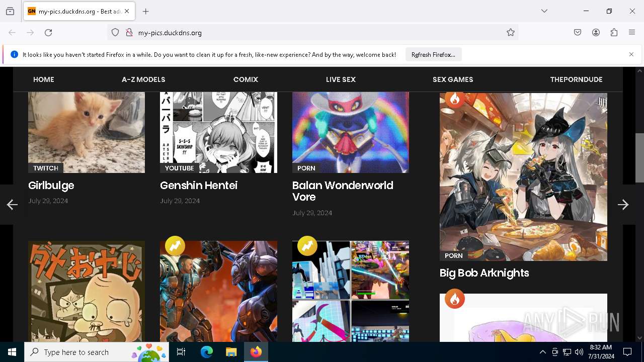This screenshot has height=362, width=644.
Task: Open the network tray icon
Action: [567, 352]
